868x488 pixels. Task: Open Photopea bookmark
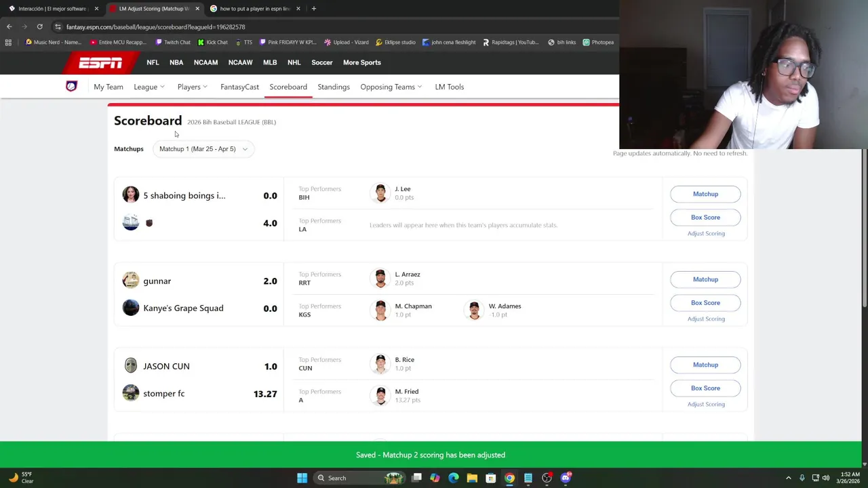598,42
